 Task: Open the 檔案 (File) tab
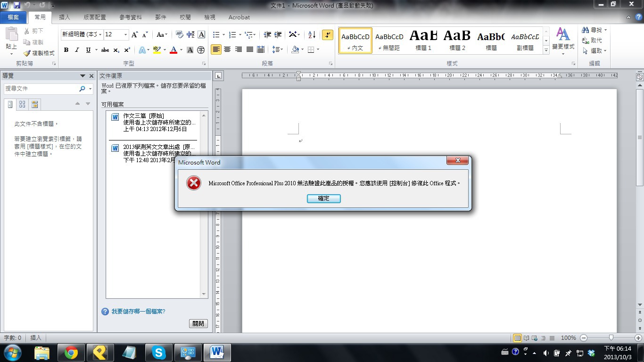(x=13, y=17)
